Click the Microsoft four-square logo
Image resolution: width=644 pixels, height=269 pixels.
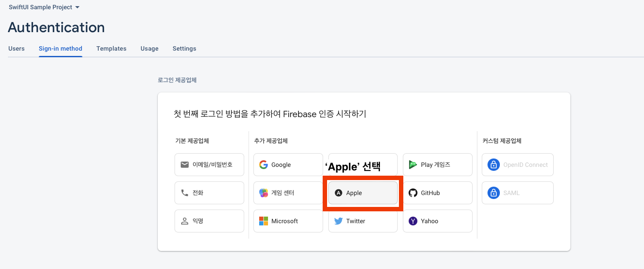click(264, 221)
